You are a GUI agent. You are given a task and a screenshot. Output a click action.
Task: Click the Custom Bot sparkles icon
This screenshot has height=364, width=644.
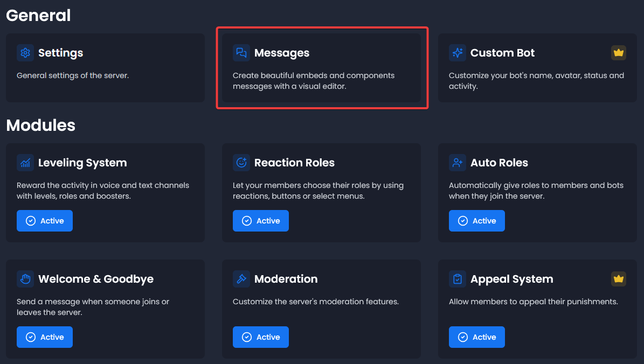(458, 53)
